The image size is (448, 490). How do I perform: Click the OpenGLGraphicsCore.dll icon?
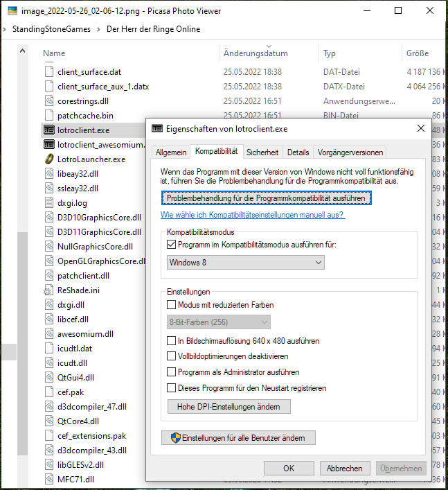pyautogui.click(x=49, y=261)
